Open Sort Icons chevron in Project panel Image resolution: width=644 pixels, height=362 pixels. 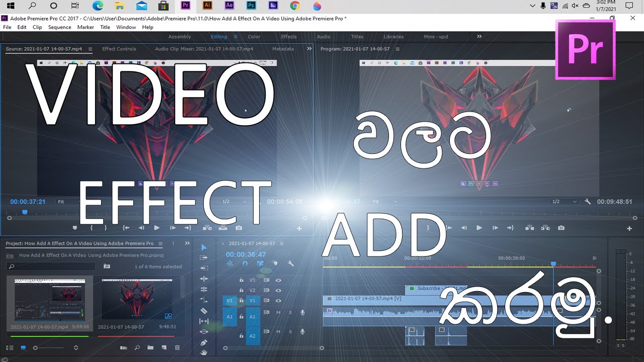pos(76,347)
